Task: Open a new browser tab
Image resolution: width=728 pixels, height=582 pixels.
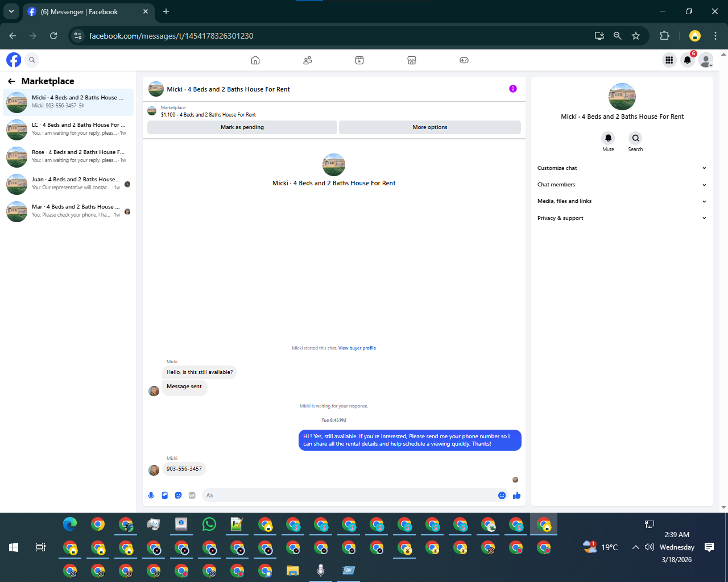Action: coord(166,11)
